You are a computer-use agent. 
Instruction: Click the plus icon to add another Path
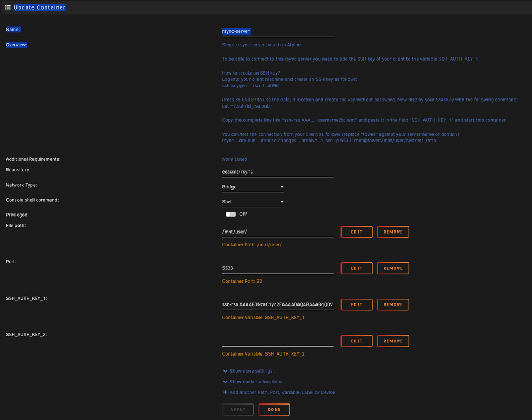point(225,392)
